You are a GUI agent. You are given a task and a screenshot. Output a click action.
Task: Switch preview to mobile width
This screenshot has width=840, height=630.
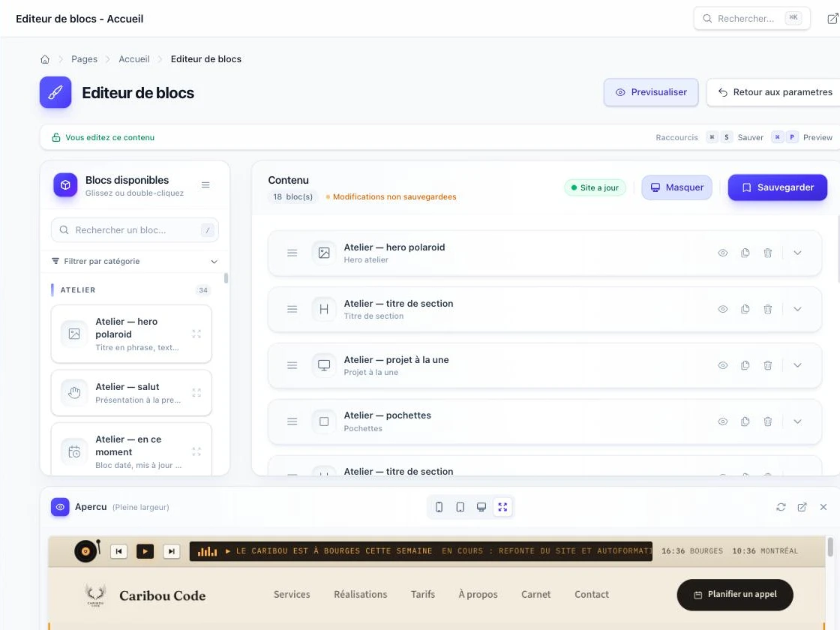click(439, 507)
